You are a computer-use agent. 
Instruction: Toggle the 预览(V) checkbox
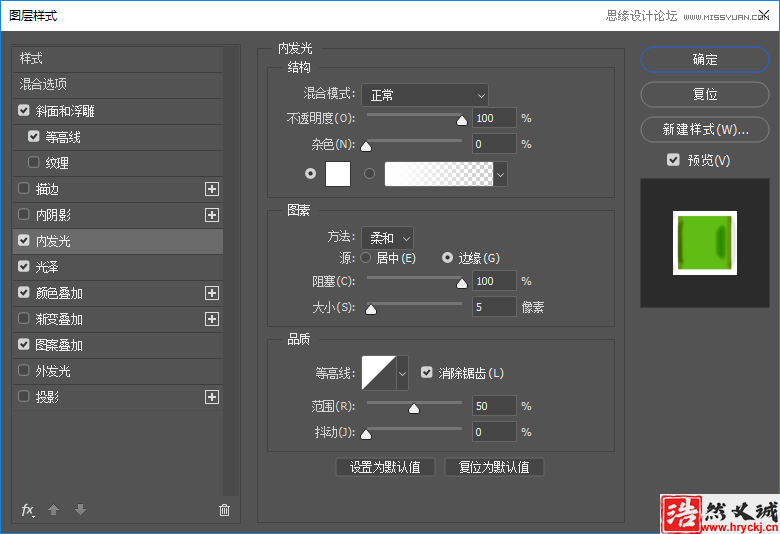click(673, 160)
